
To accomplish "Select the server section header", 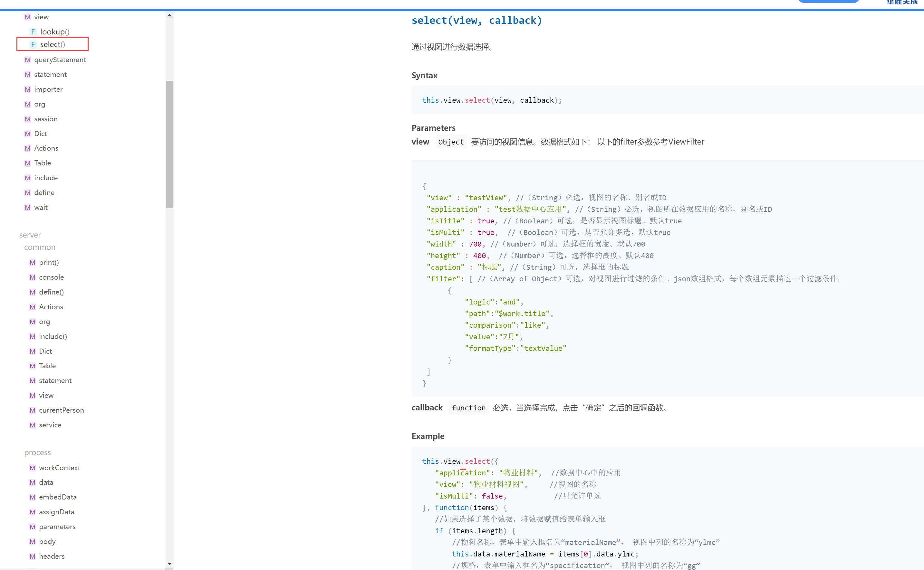I will click(x=30, y=235).
